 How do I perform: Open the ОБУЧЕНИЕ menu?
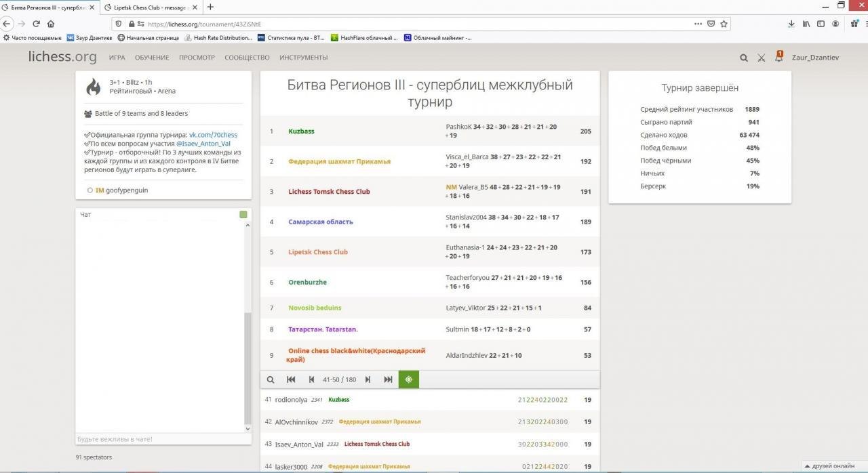click(152, 58)
